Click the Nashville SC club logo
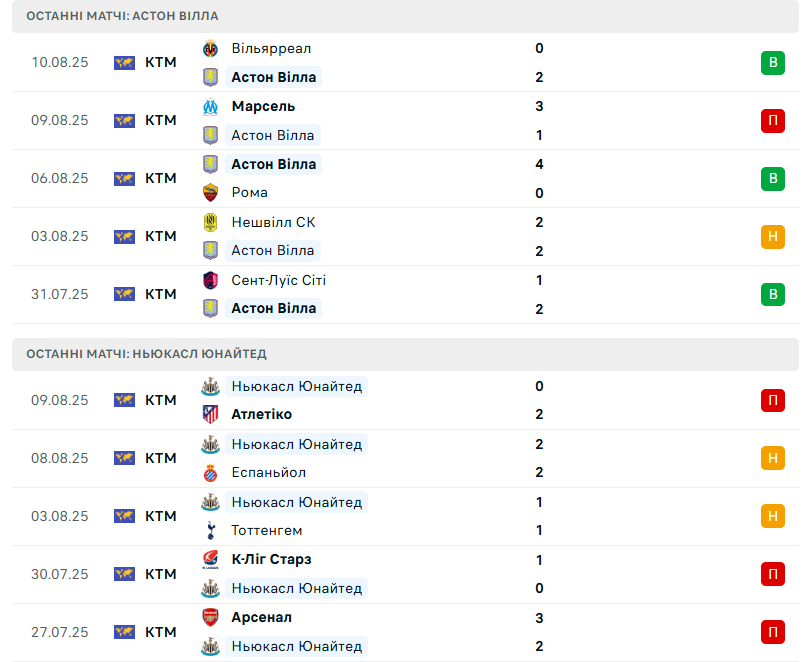 click(x=210, y=222)
